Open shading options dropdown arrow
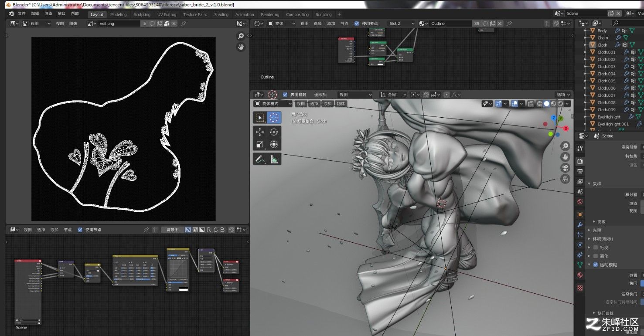This screenshot has width=644, height=336. pyautogui.click(x=567, y=104)
